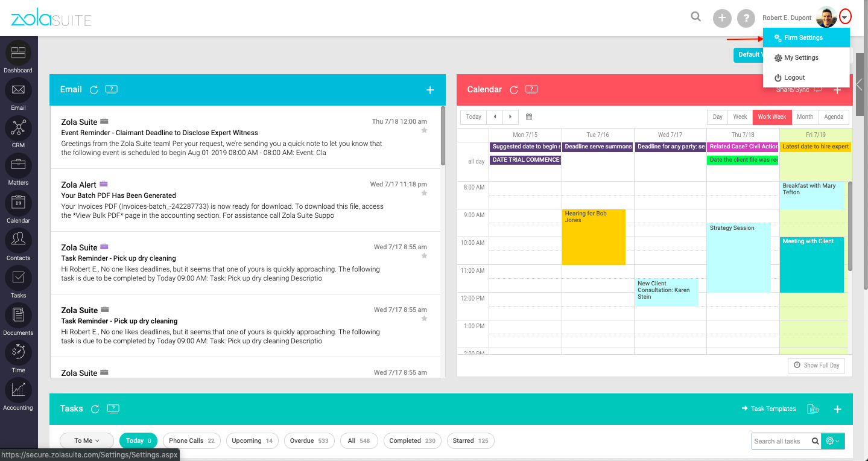Open the Accounting sidebar icon
Image resolution: width=868 pixels, height=461 pixels.
click(x=18, y=390)
